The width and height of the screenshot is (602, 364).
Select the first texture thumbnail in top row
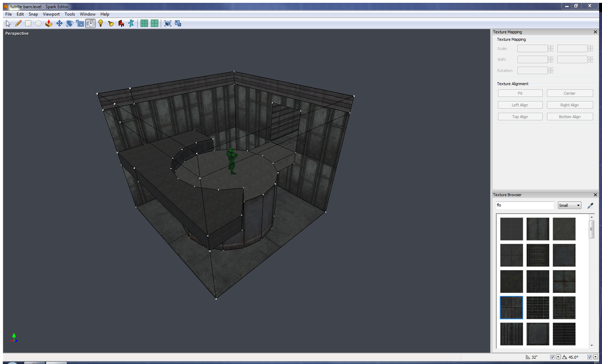[x=511, y=229]
